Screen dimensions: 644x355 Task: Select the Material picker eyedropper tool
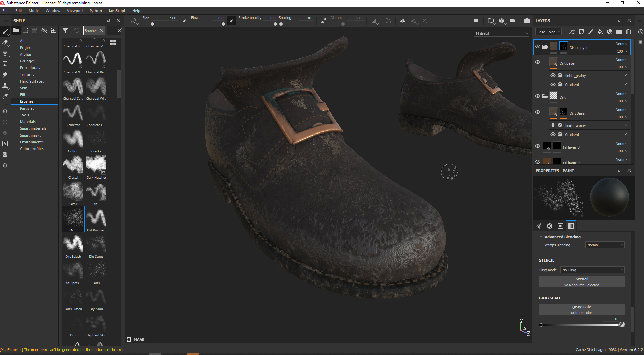(x=5, y=96)
